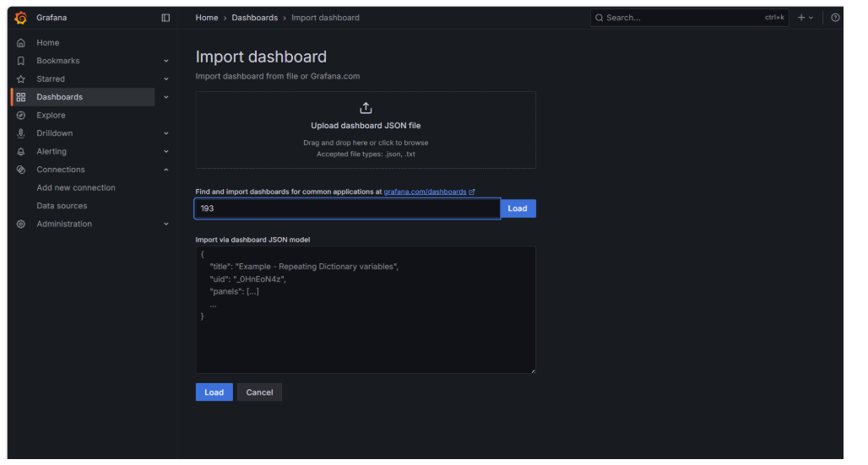The image size is (868, 465).
Task: Click the Administration gear icon
Action: click(21, 224)
